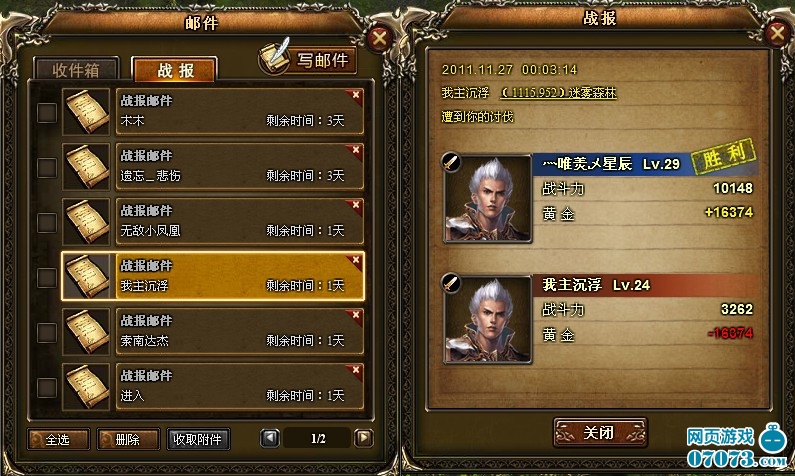Go to the next mail page arrow
This screenshot has width=795, height=476.
364,438
